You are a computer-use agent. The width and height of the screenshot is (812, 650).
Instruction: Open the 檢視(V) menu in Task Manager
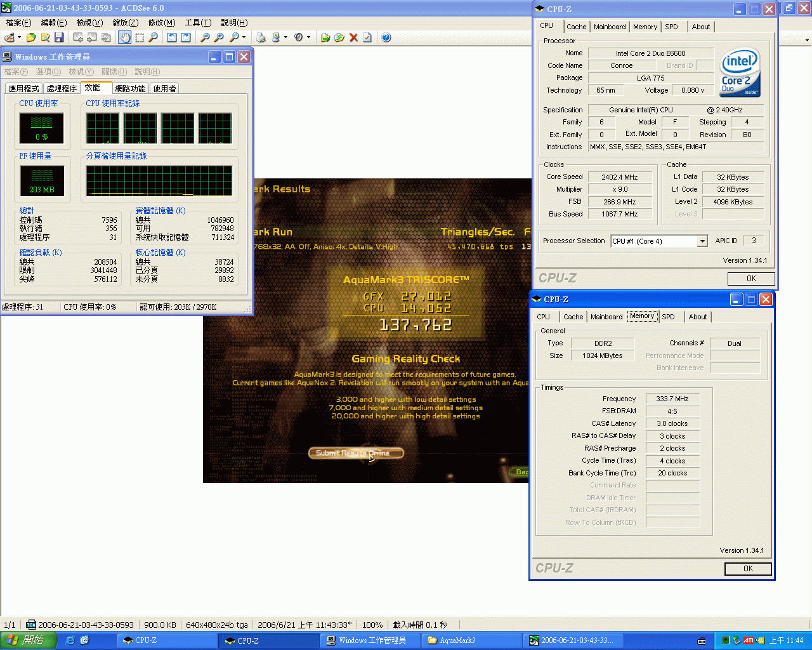pyautogui.click(x=81, y=72)
